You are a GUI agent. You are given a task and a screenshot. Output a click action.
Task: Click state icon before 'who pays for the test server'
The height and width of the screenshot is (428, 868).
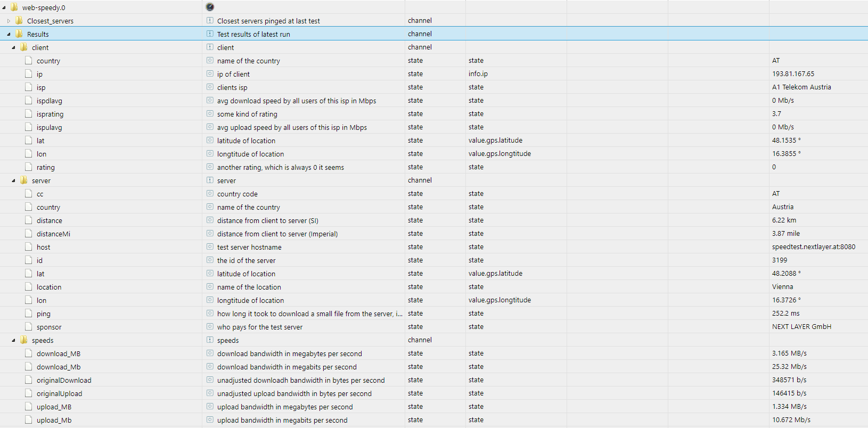[210, 326]
